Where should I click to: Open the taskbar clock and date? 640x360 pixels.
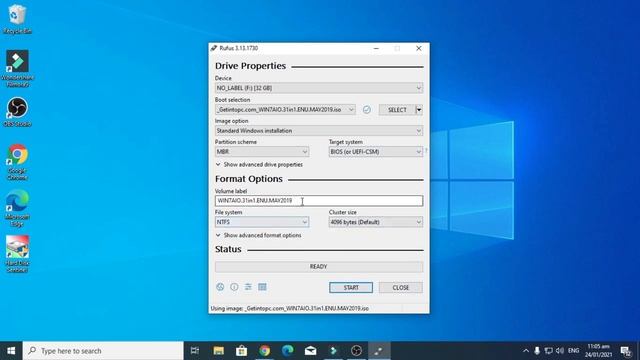[598, 351]
